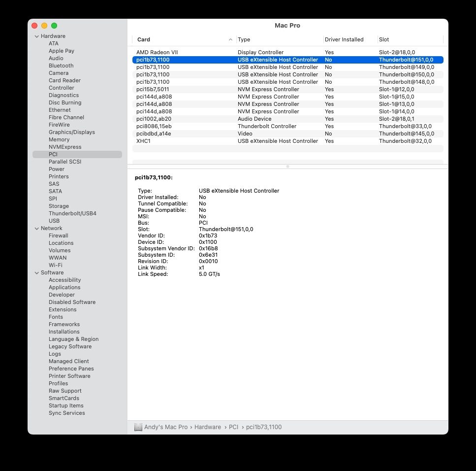476x471 pixels.
Task: Open Applications under Software
Action: (64, 287)
